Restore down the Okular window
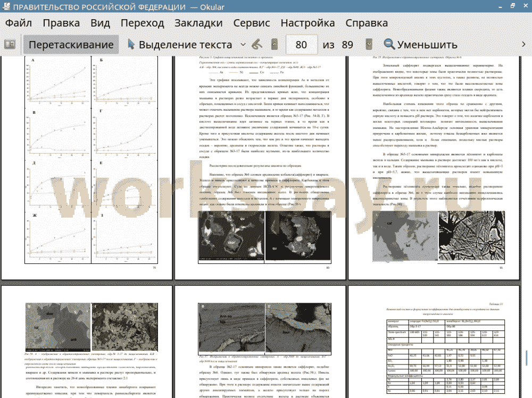The width and height of the screenshot is (532, 398). tap(513, 6)
